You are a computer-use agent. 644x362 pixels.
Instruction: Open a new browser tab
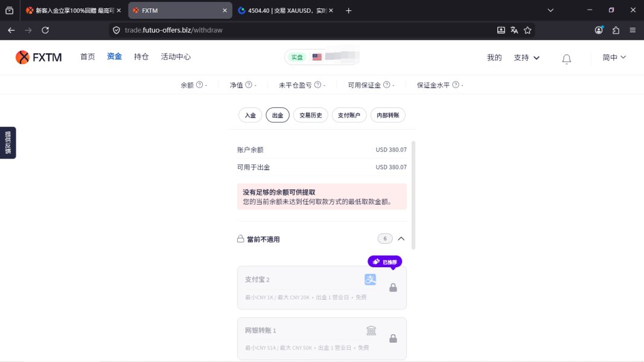pos(348,11)
